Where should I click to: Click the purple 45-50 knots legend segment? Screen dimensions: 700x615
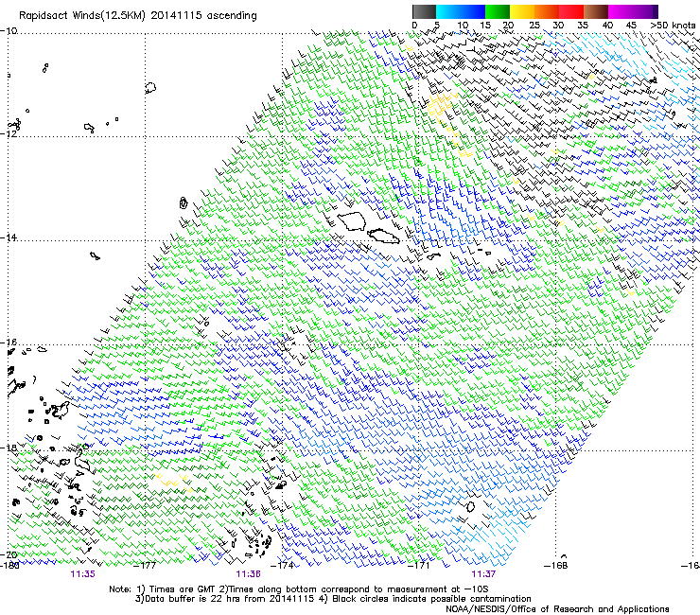point(645,11)
